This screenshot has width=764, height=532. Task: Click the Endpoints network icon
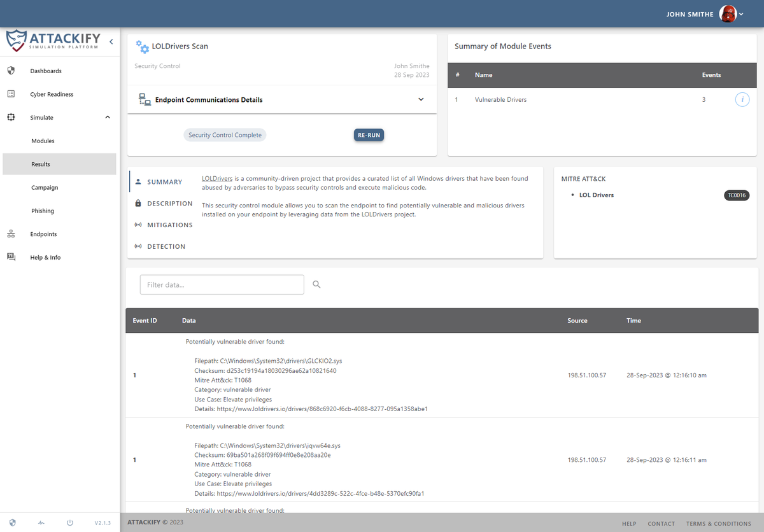click(11, 234)
